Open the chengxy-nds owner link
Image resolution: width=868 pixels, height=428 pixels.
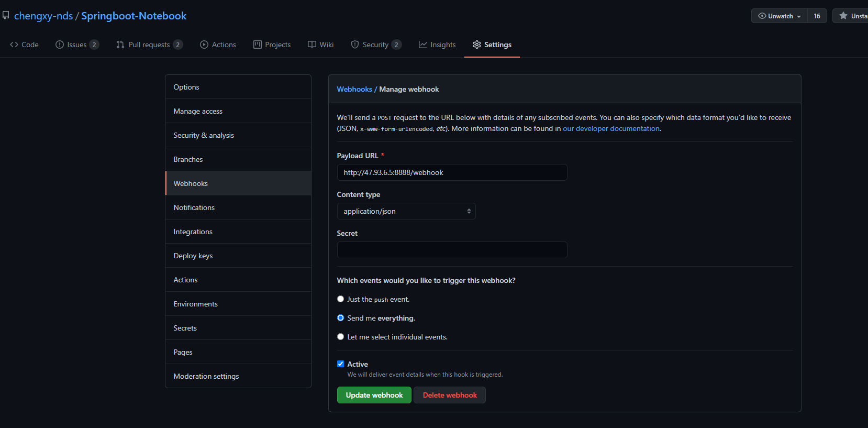pos(43,16)
